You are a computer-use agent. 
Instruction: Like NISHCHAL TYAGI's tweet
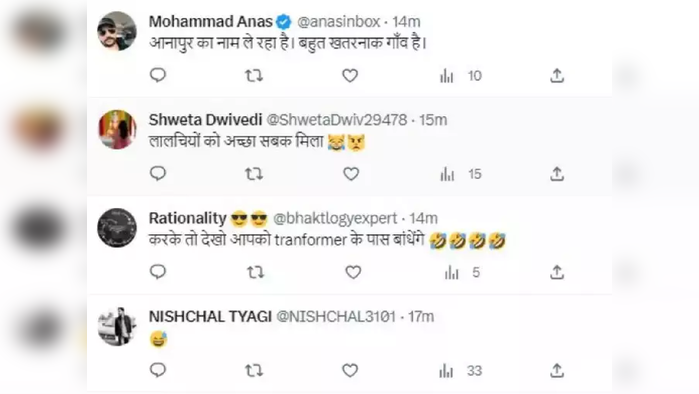tap(350, 370)
